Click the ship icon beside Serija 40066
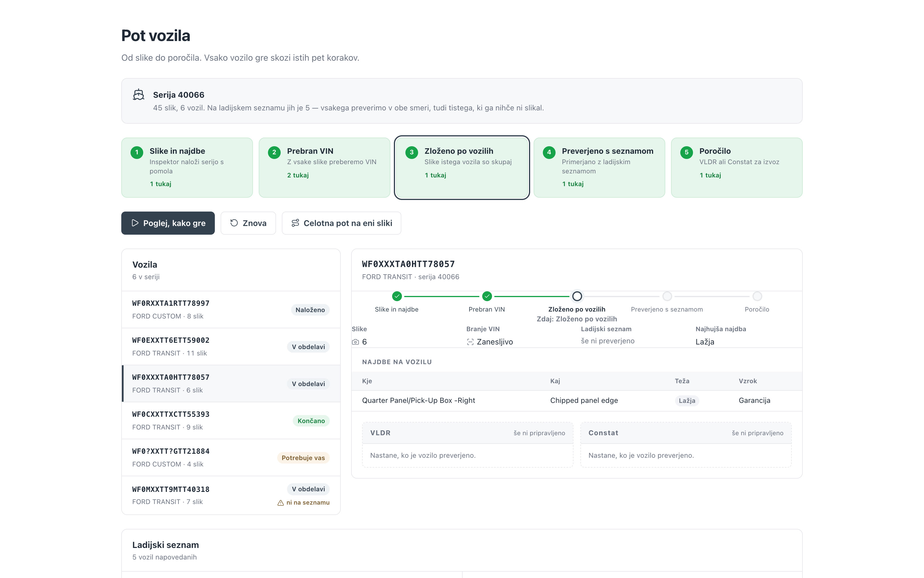This screenshot has height=578, width=924. [x=139, y=95]
